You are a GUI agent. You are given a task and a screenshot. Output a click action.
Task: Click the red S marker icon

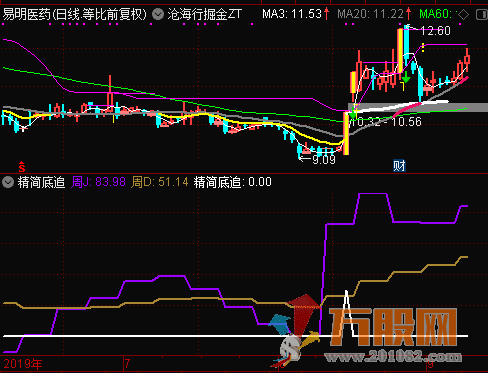22,166
